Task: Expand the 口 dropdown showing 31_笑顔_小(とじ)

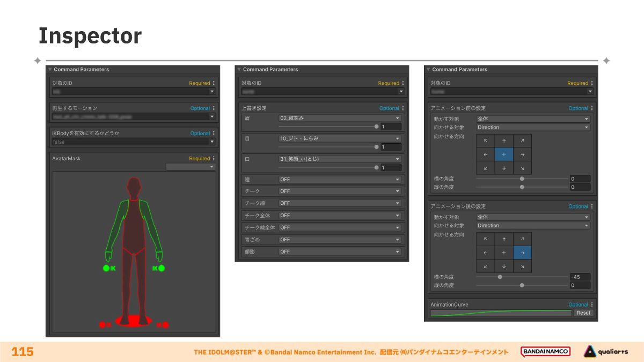Action: pos(340,159)
